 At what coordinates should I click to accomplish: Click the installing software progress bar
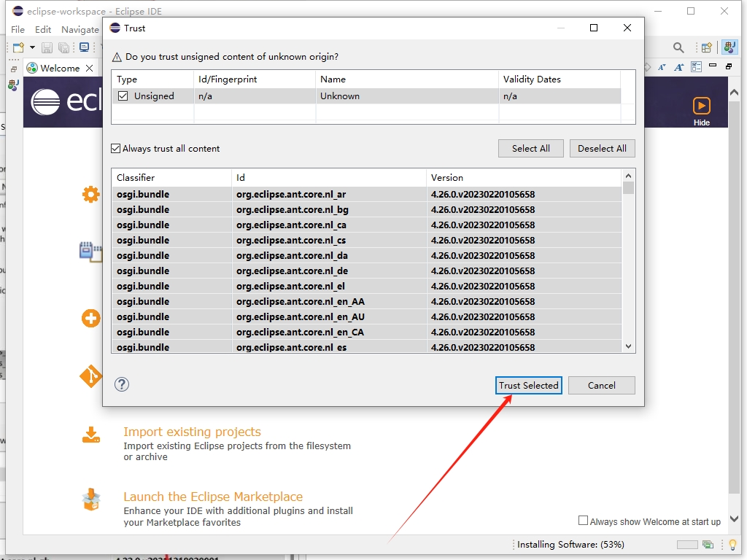coord(686,545)
